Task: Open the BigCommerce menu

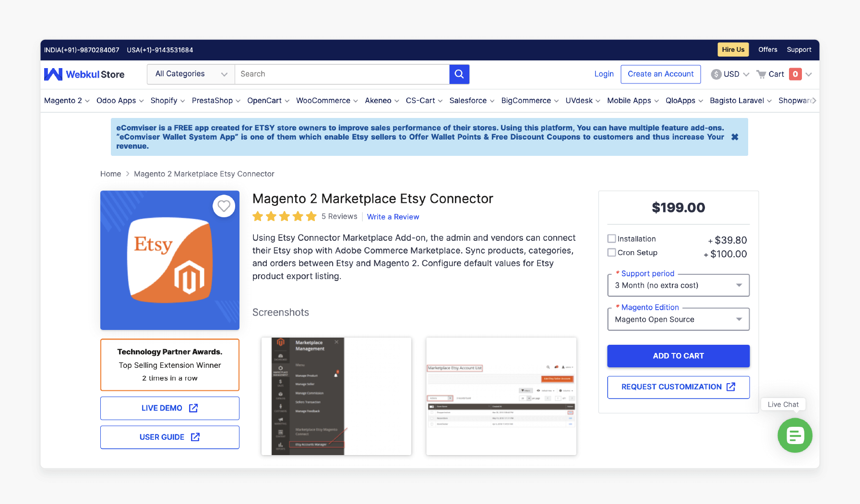Action: [530, 100]
